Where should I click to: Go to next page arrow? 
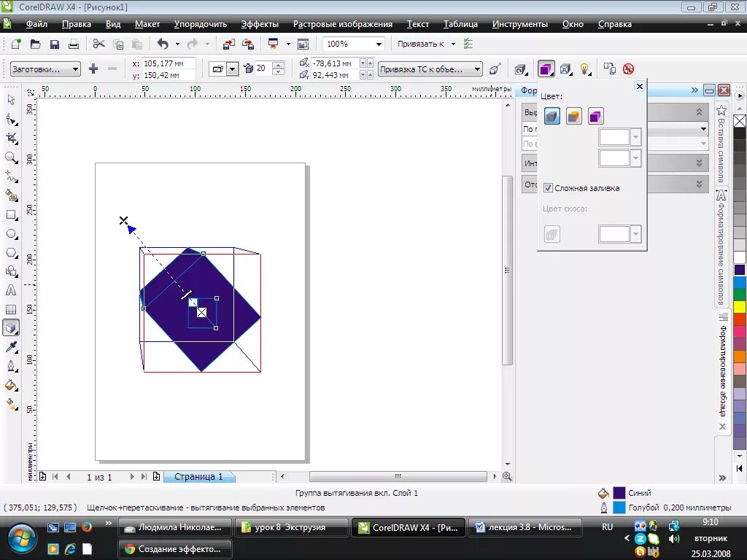132,477
